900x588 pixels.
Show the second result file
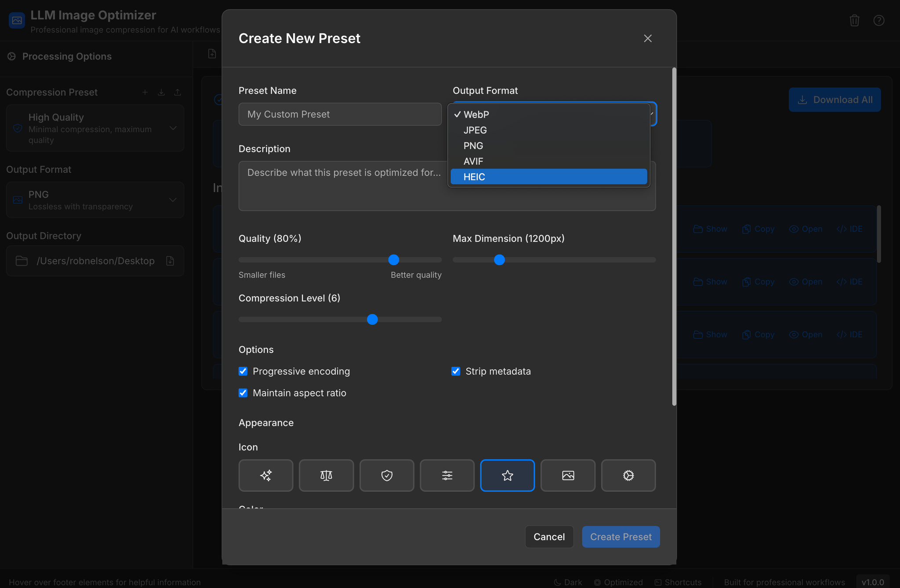click(710, 281)
